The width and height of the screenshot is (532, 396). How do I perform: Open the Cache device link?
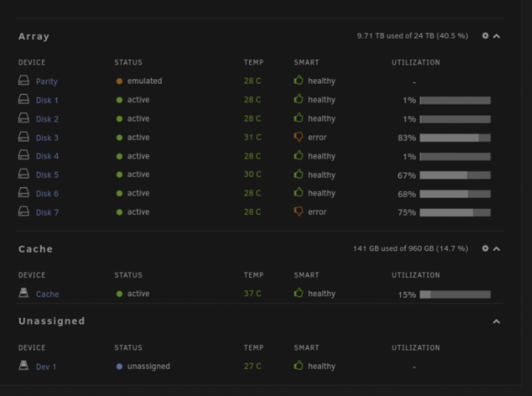[x=47, y=294]
